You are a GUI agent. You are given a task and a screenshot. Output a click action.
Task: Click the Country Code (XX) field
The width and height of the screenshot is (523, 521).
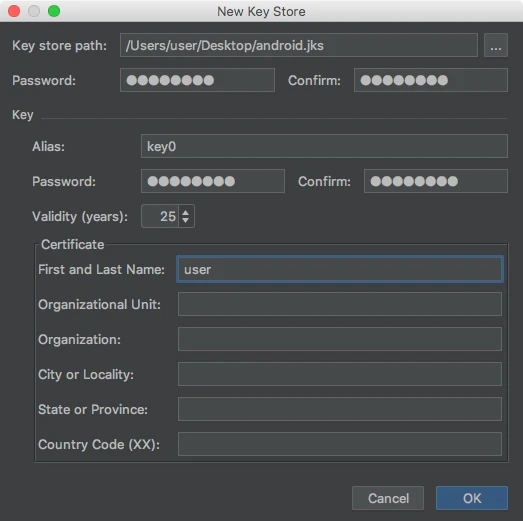[x=340, y=444]
